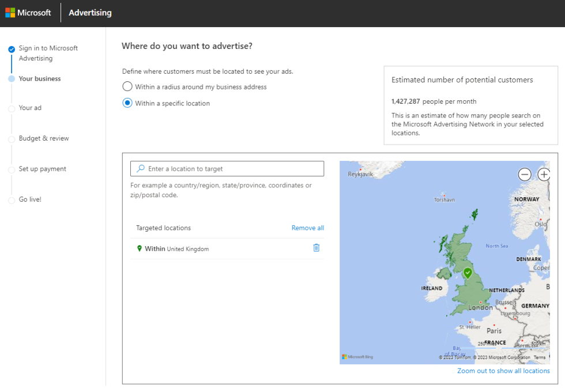This screenshot has width=565, height=392.
Task: Open the Your ad step in the sidebar
Action: [10, 108]
